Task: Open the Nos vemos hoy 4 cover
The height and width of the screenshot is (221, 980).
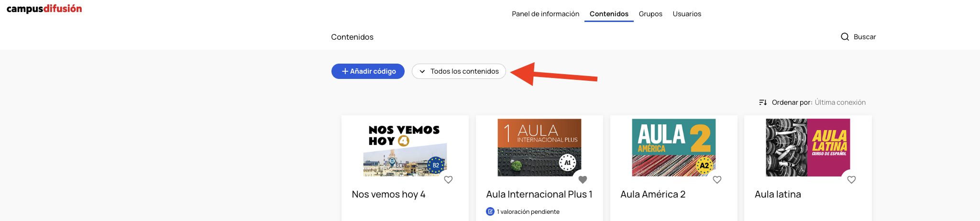Action: click(x=405, y=148)
